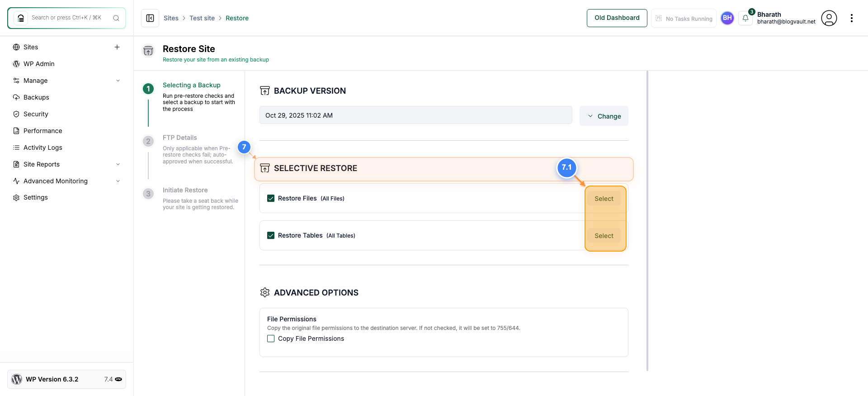This screenshot has height=396, width=868.
Task: Open the notifications bell icon
Action: 745,18
